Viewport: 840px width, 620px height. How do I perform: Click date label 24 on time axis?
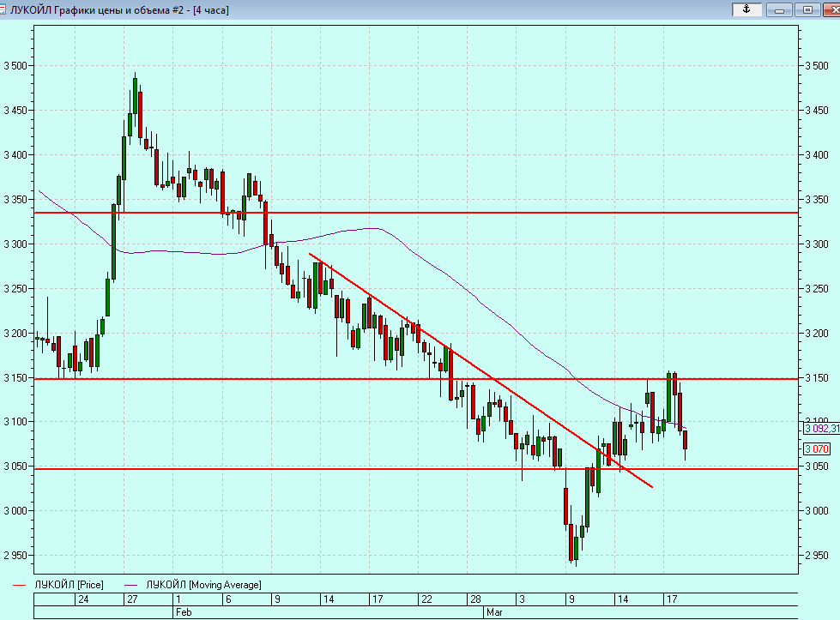click(x=83, y=599)
